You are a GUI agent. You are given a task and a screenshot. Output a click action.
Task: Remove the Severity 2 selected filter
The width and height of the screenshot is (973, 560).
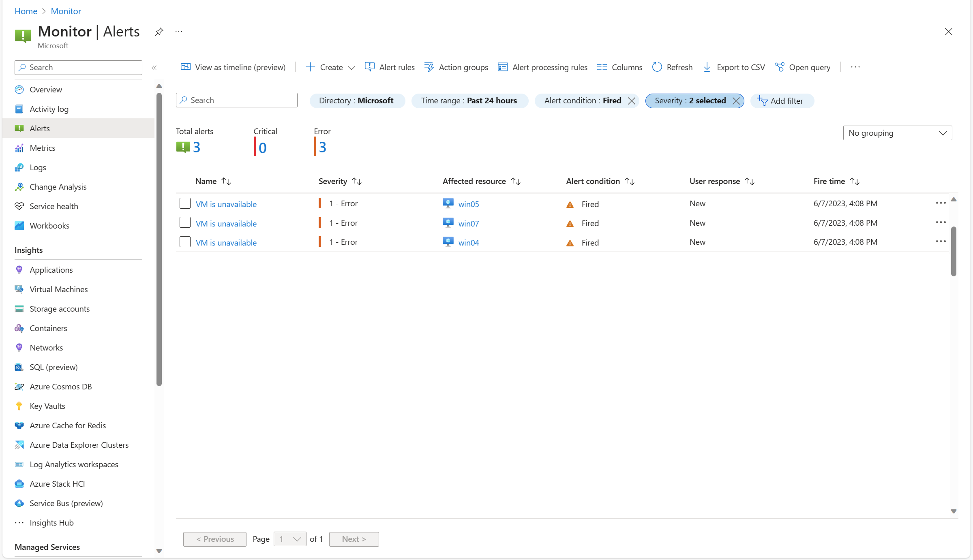coord(736,100)
